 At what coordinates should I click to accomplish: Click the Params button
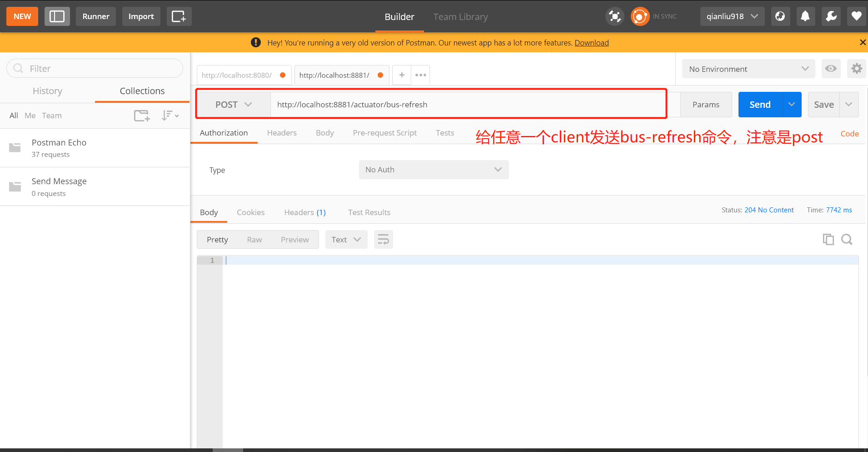[x=706, y=105]
